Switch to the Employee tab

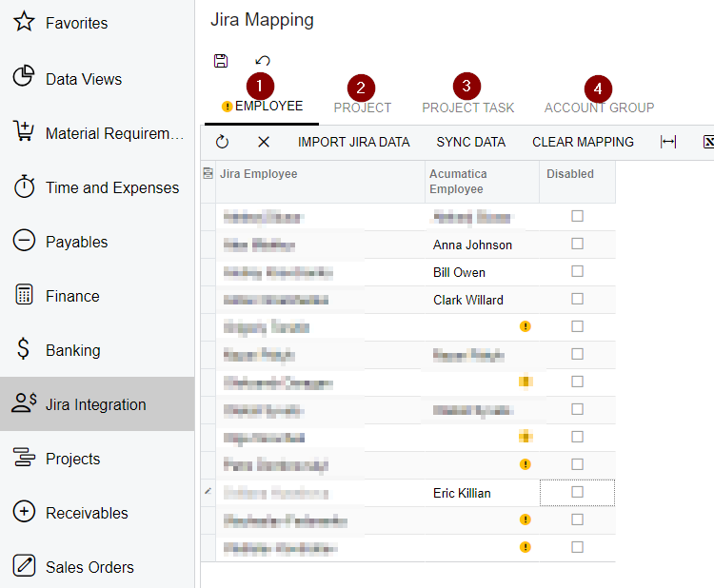click(268, 106)
